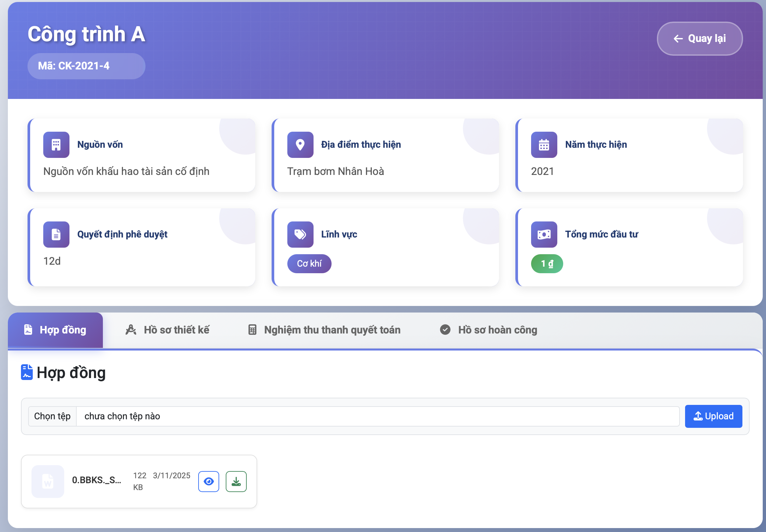Click the Cơ khí field badge

click(309, 264)
